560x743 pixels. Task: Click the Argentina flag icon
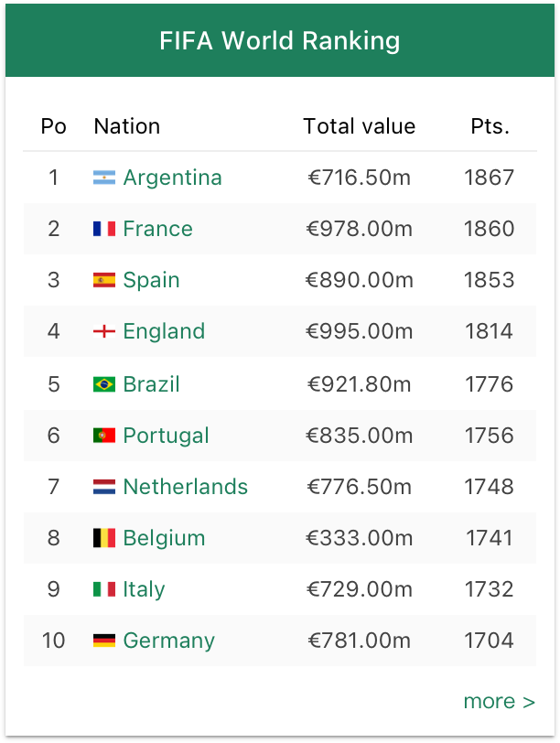pos(104,178)
